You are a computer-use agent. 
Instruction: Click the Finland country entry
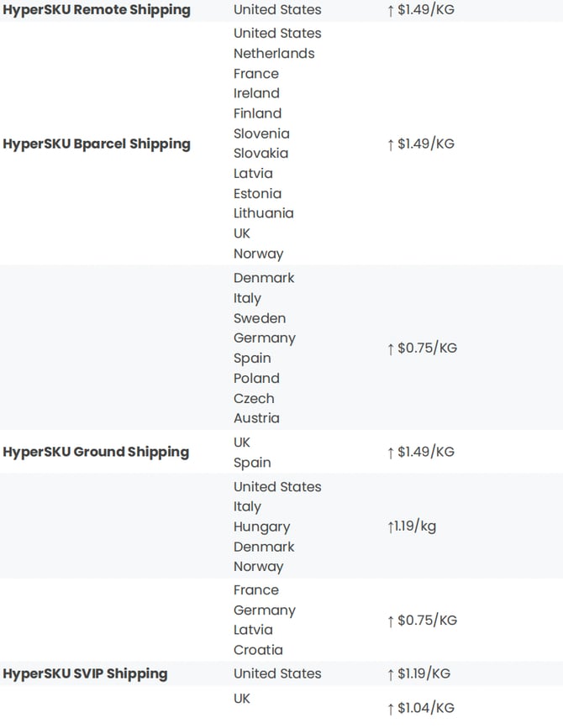point(257,113)
